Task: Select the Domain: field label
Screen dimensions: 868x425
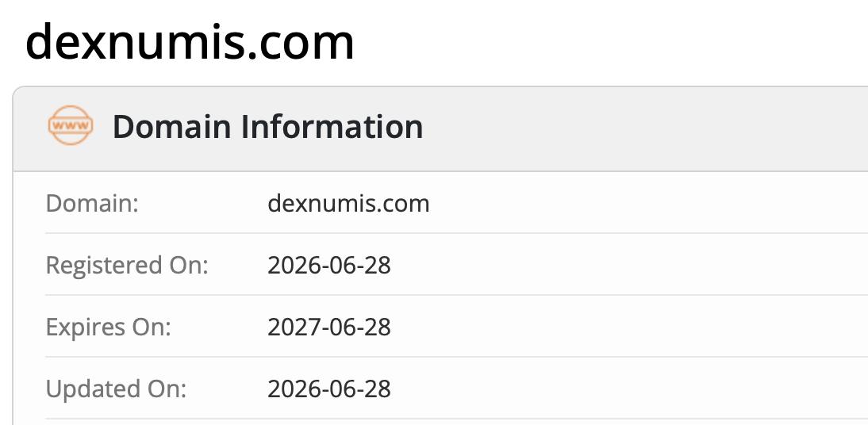Action: click(x=92, y=203)
